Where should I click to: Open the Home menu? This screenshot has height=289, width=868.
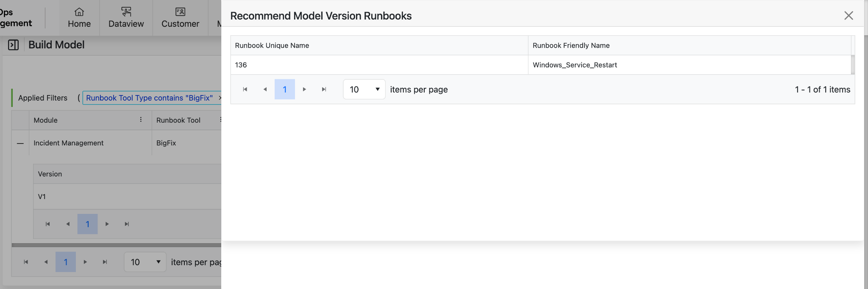(79, 18)
